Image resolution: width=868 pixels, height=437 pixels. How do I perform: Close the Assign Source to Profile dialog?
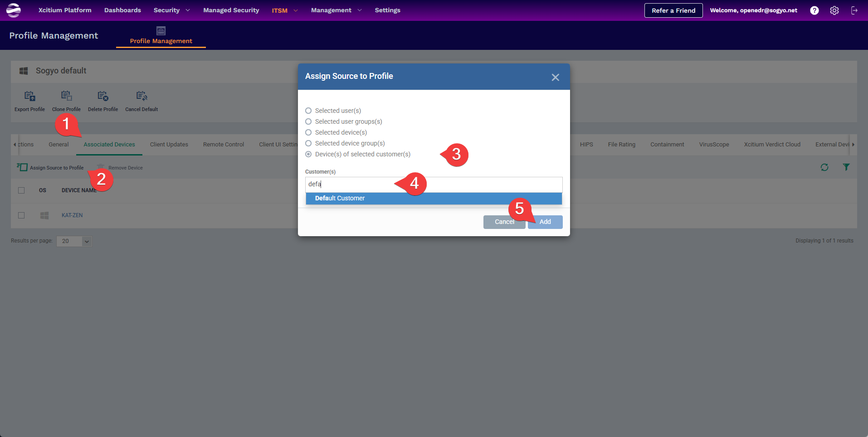(555, 77)
